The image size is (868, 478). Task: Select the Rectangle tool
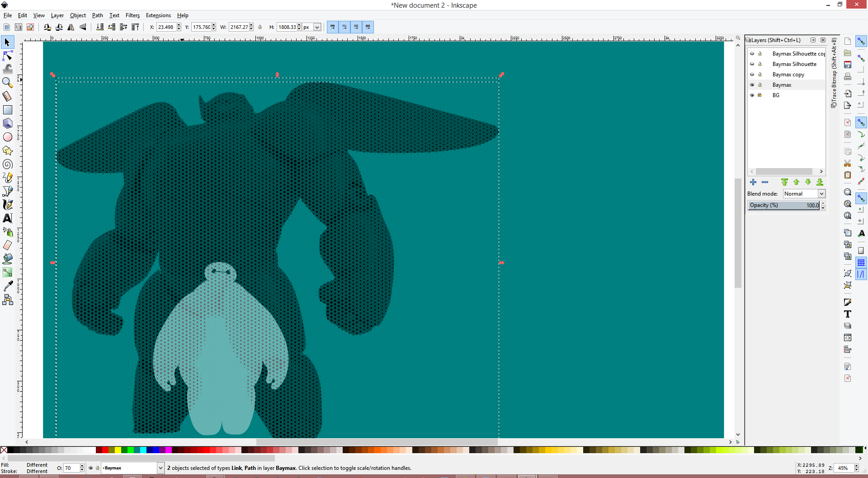(x=7, y=110)
